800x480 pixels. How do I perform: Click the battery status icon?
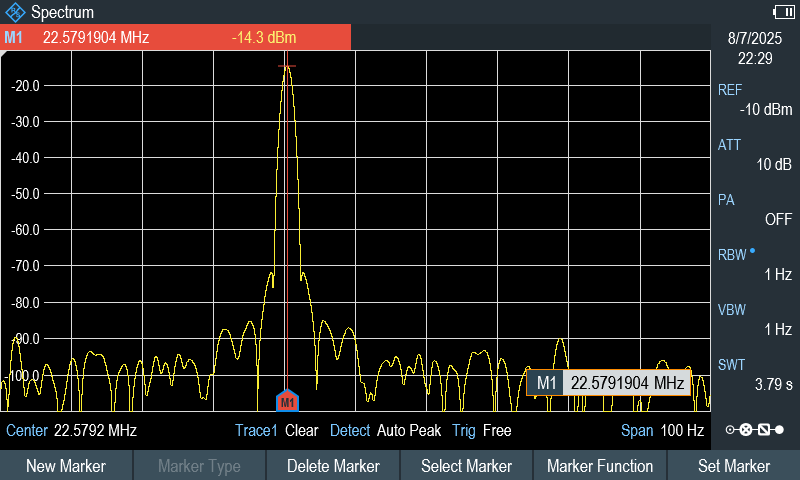pos(783,12)
